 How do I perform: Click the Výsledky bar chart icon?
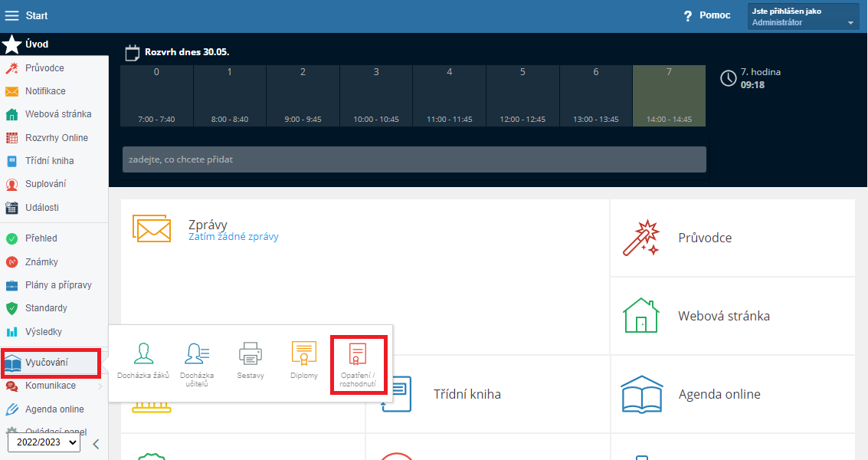click(11, 332)
